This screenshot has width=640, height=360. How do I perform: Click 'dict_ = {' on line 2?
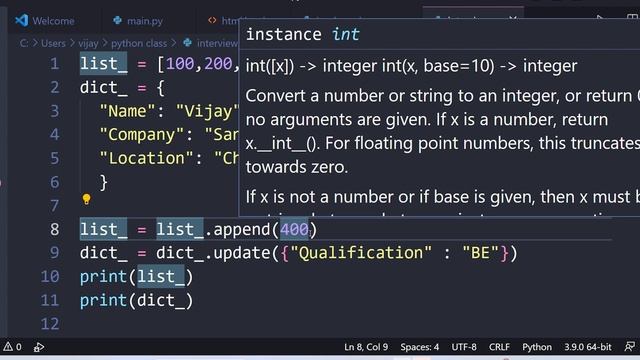tap(122, 88)
